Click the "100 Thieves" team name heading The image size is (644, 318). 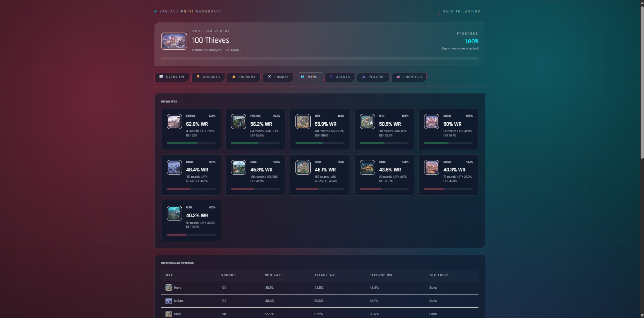[x=211, y=40]
